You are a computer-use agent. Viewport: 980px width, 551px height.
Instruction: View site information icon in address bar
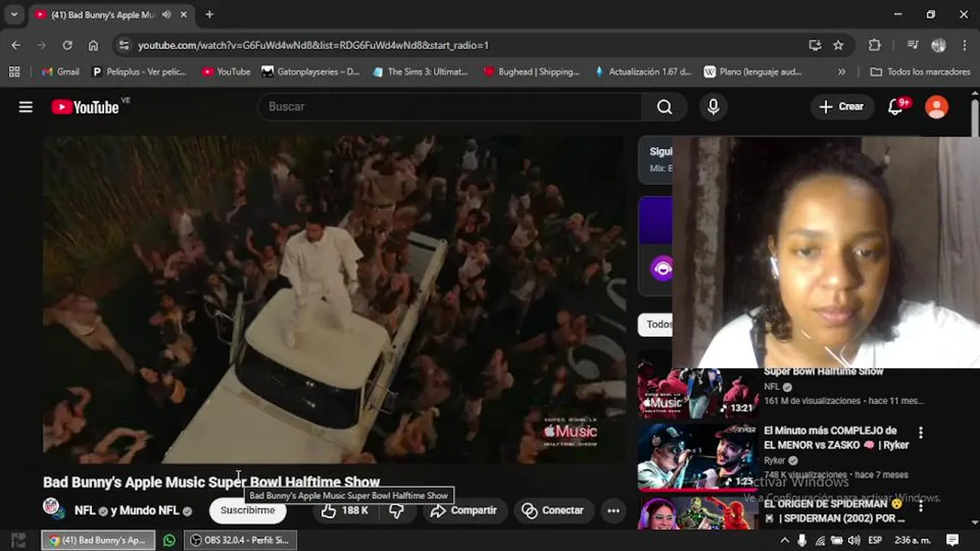pos(125,45)
